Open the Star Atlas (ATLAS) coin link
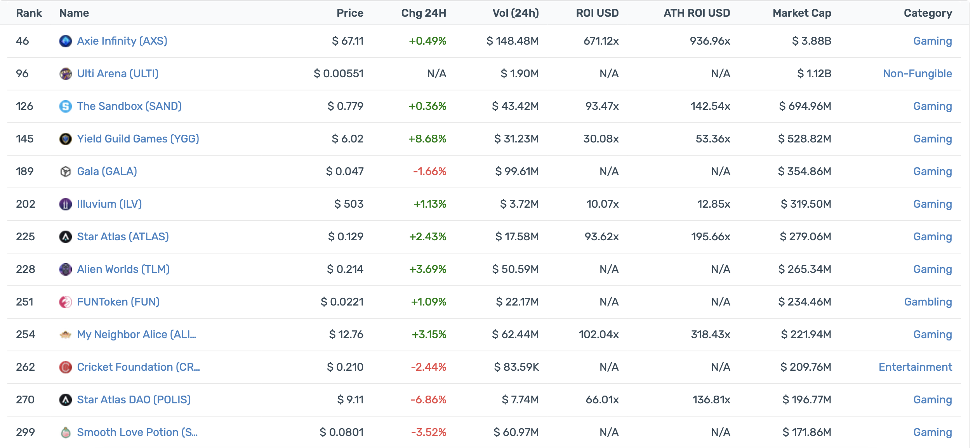This screenshot has width=980, height=448. coord(123,237)
